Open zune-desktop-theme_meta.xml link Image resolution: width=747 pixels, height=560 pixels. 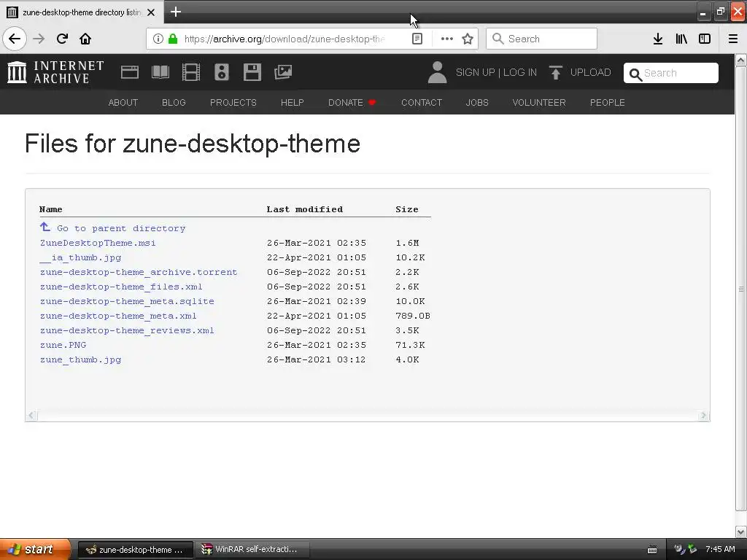coord(118,316)
